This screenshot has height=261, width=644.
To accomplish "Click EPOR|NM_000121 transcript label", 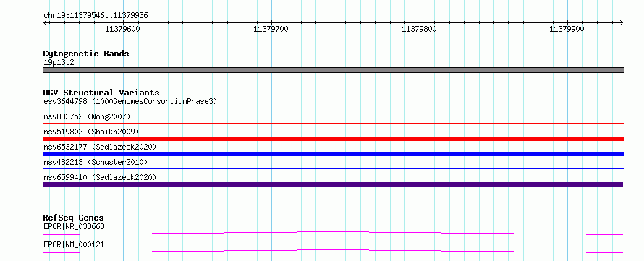I will tap(74, 245).
